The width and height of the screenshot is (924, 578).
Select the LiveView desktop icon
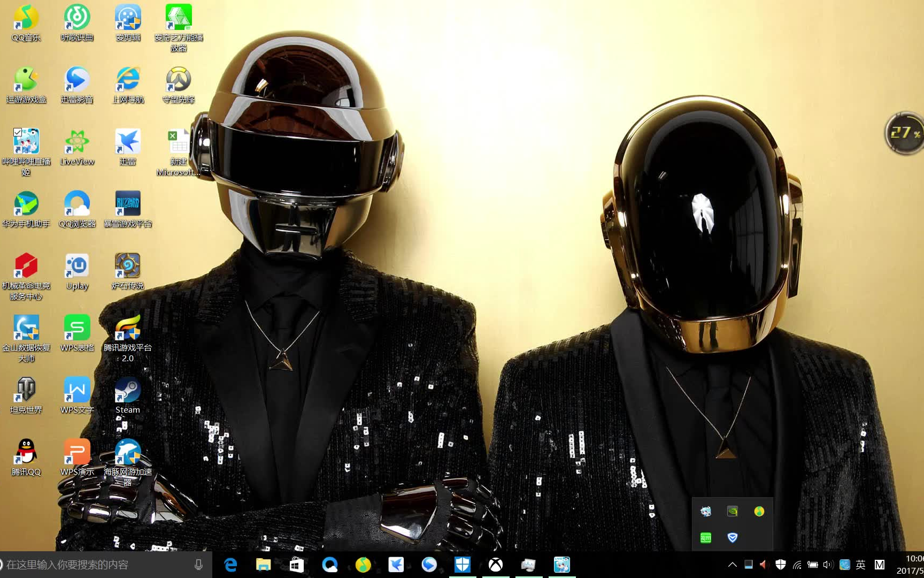pyautogui.click(x=77, y=148)
